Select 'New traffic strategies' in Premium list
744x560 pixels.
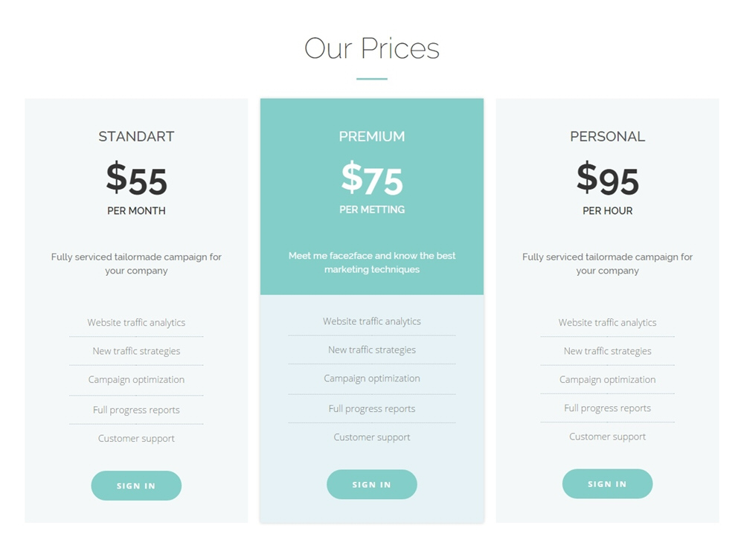372,350
